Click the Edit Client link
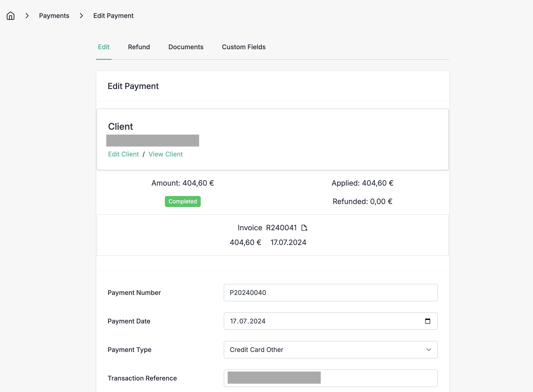The height and width of the screenshot is (392, 533). tap(123, 154)
